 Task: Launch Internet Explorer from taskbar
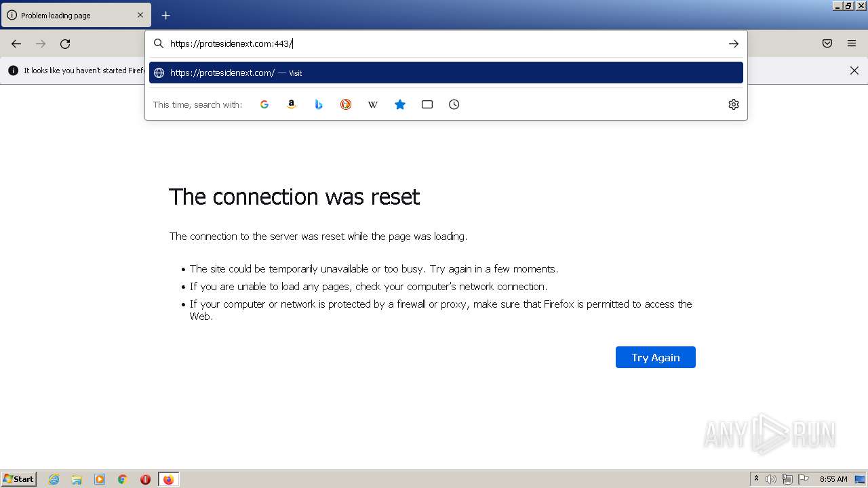54,479
